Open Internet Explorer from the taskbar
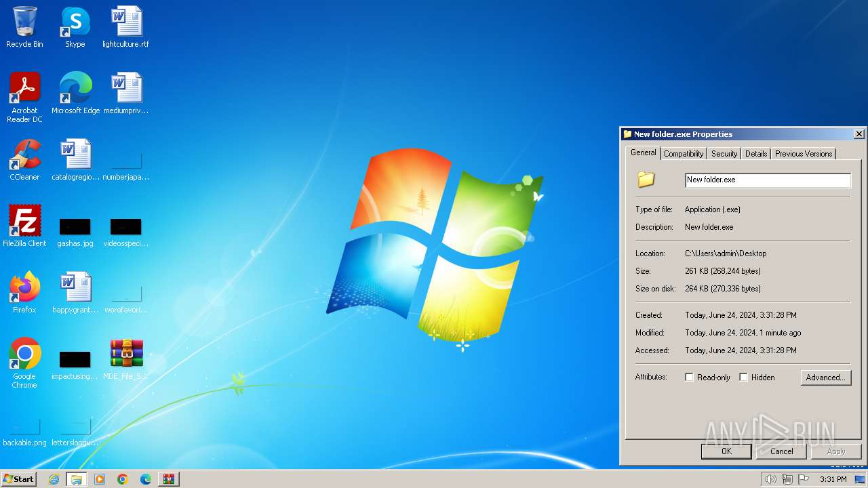Viewport: 868px width, 488px height. [x=54, y=479]
